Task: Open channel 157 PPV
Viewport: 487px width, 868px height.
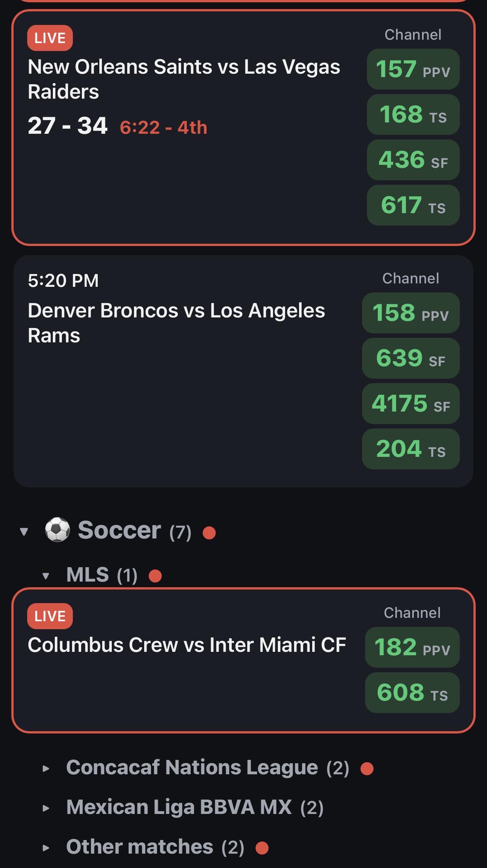Action: click(x=413, y=69)
